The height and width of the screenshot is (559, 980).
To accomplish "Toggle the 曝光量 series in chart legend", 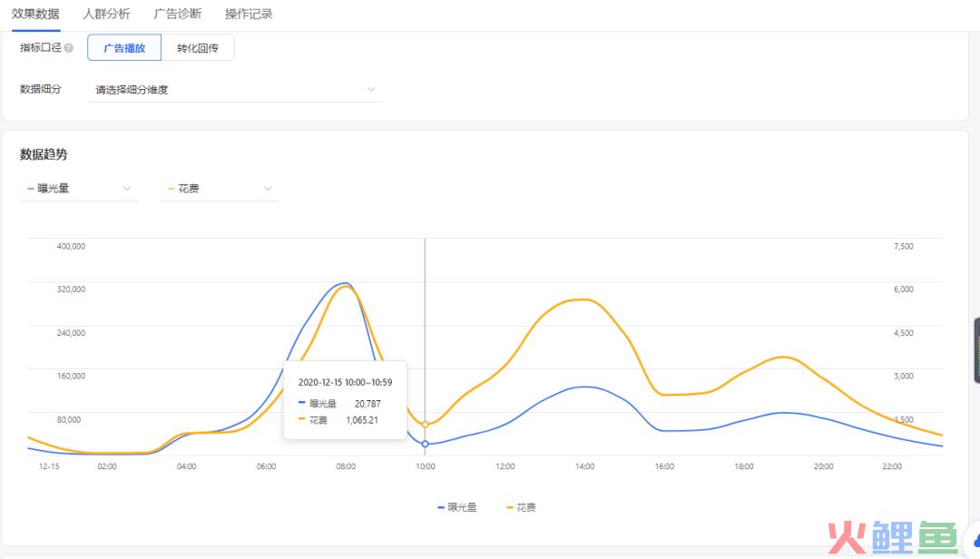I will click(x=456, y=507).
